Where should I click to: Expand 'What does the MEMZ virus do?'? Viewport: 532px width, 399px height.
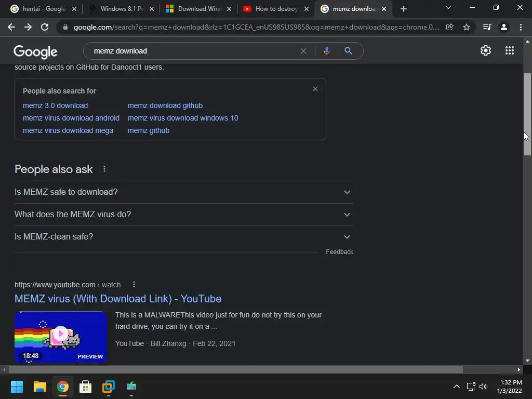coord(183,215)
